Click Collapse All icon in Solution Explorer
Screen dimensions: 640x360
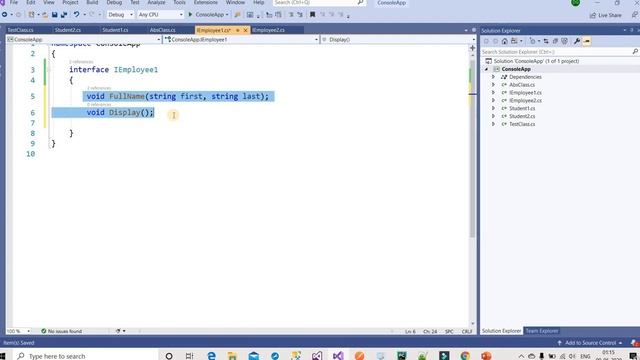click(555, 41)
